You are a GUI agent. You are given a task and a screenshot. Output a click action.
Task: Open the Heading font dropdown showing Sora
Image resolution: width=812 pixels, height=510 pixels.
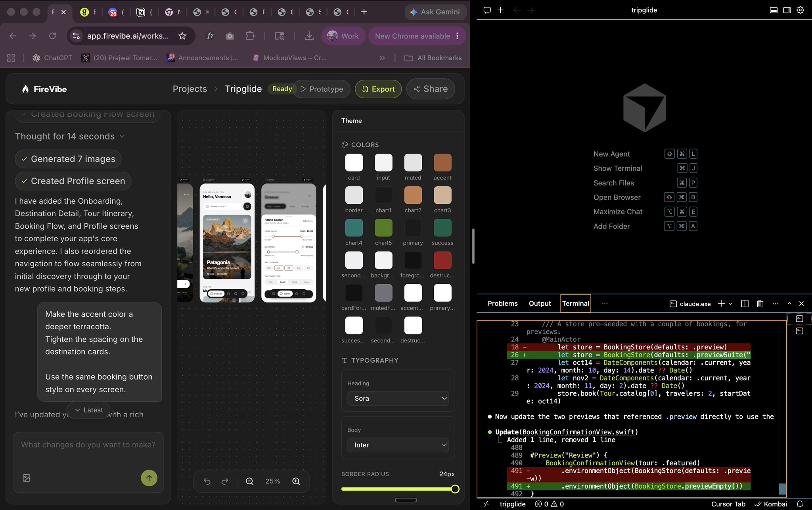point(398,398)
